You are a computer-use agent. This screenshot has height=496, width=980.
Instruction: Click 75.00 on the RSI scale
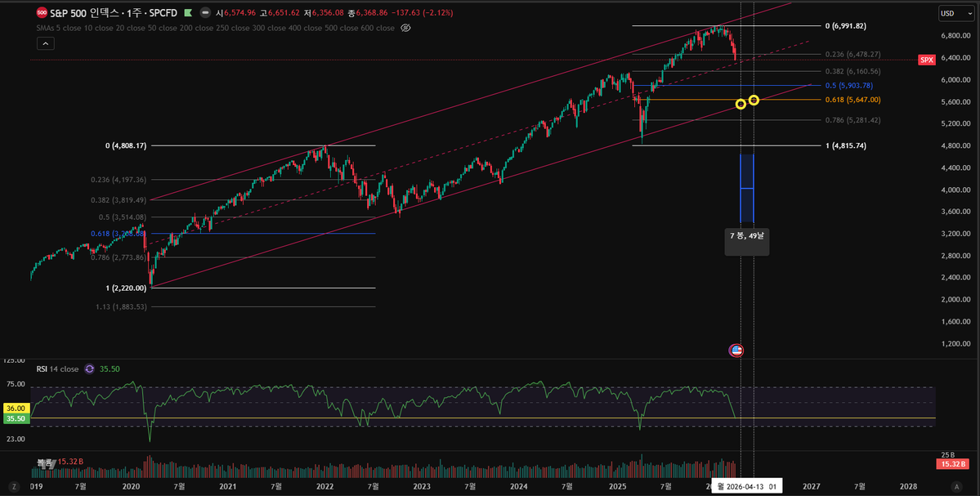pos(16,385)
